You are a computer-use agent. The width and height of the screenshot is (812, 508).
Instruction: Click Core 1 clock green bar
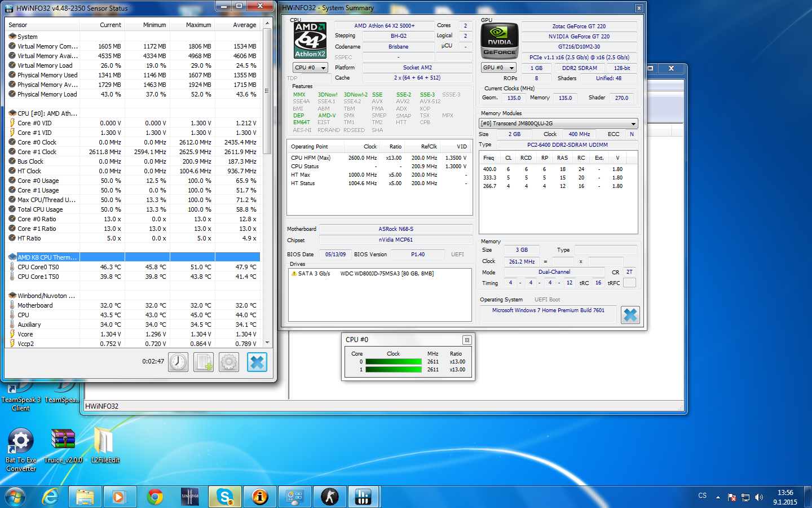click(x=394, y=370)
